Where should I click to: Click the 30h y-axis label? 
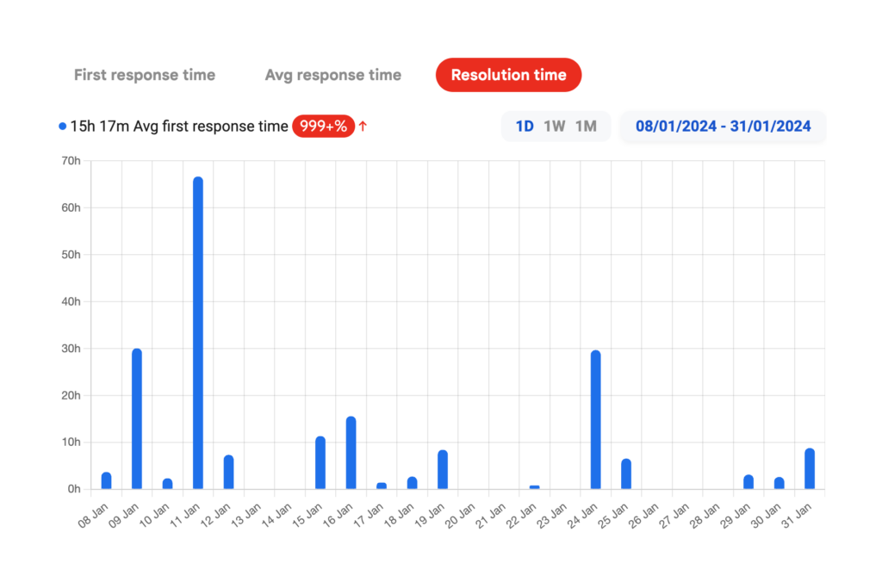71,349
